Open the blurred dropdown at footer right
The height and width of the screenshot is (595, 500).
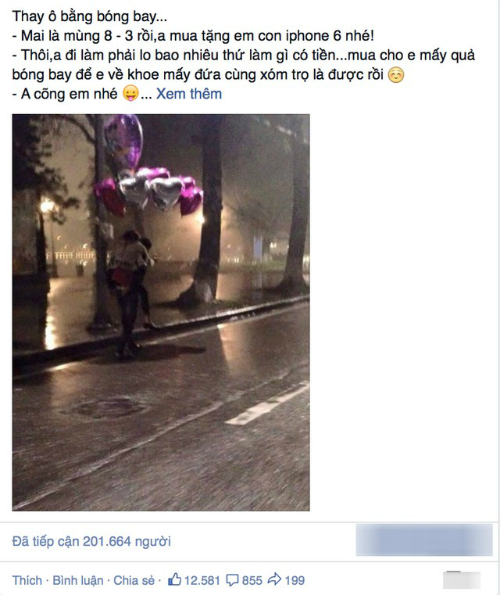click(x=462, y=580)
